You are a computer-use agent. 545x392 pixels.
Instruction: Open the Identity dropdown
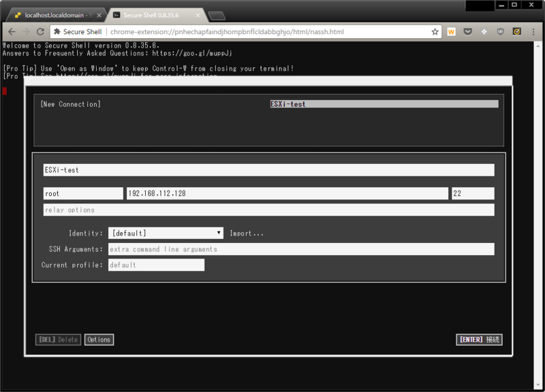[166, 233]
